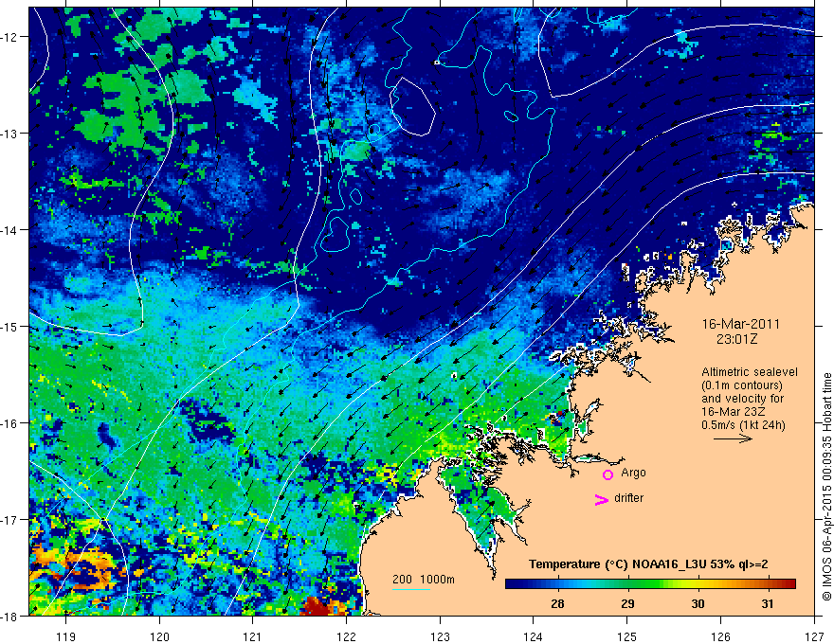
Task: Click the latitude axis label -15
Action: (10, 326)
